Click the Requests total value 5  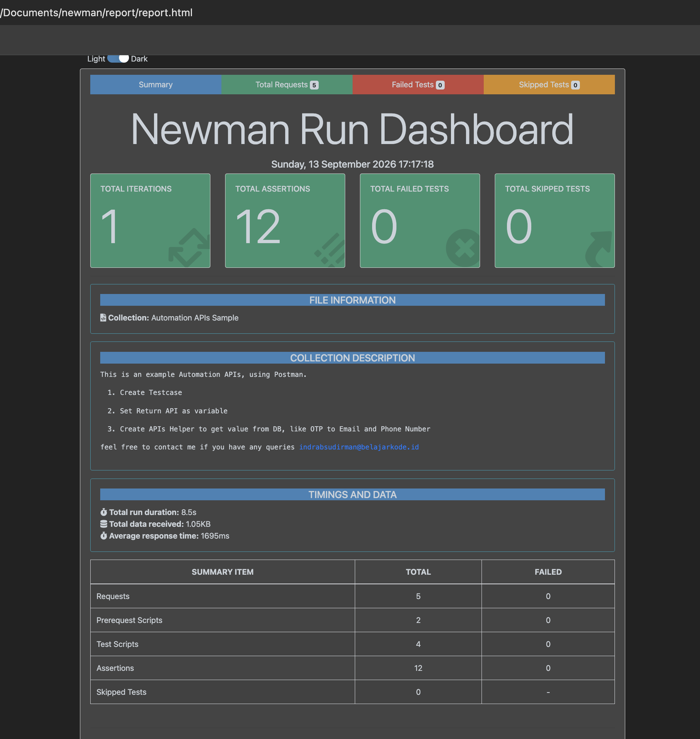(418, 596)
